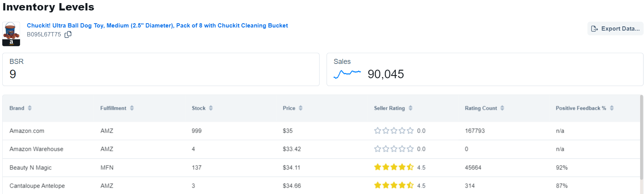The image size is (644, 194).
Task: Click the BSR card showing 9
Action: 161,69
